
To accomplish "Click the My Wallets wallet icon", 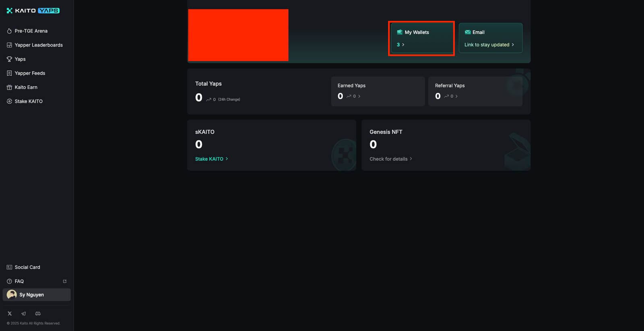I will [400, 32].
